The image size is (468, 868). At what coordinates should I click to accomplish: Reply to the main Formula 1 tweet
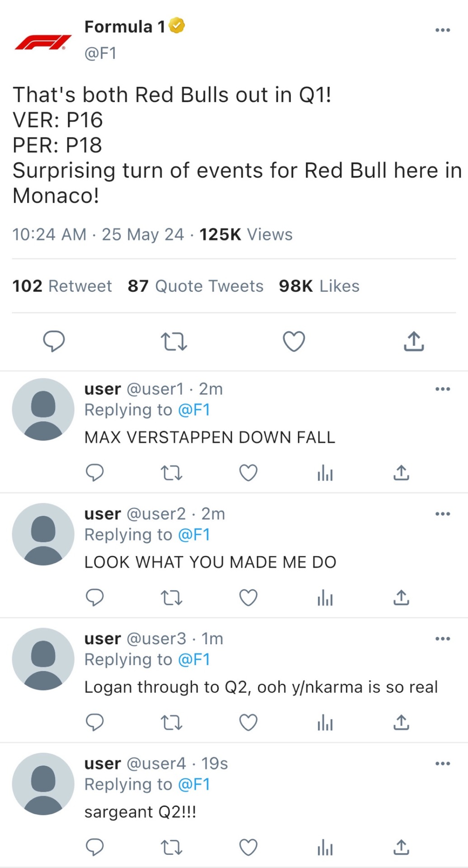(x=54, y=341)
